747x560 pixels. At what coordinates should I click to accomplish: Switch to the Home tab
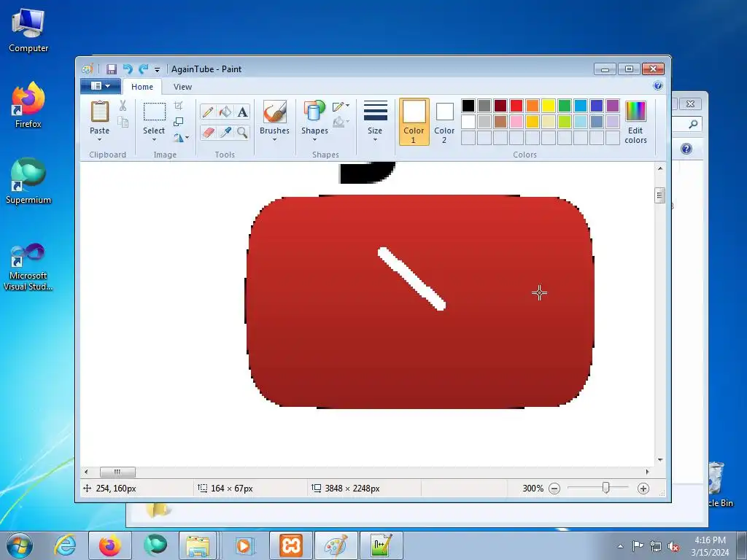pyautogui.click(x=142, y=87)
